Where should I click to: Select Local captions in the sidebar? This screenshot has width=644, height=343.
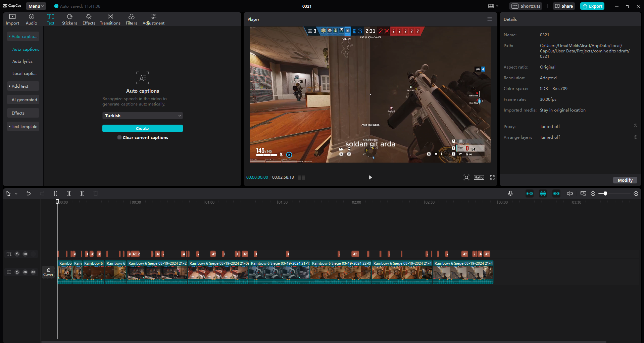24,74
